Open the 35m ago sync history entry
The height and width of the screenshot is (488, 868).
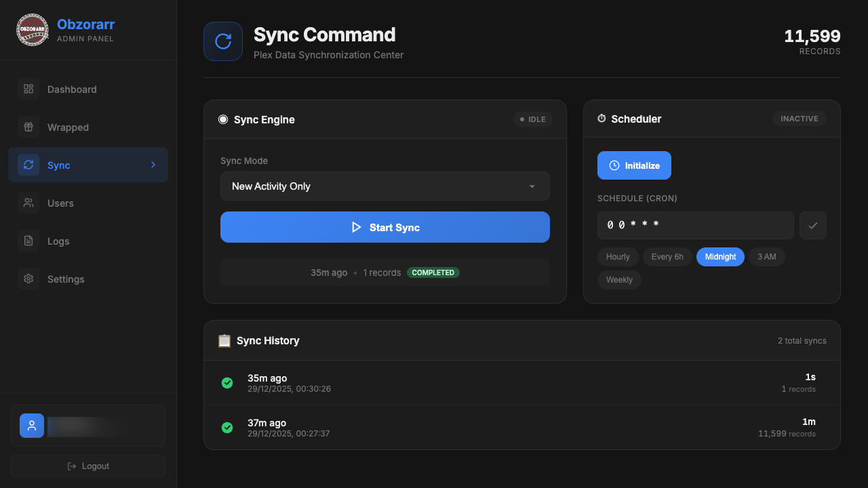click(522, 383)
